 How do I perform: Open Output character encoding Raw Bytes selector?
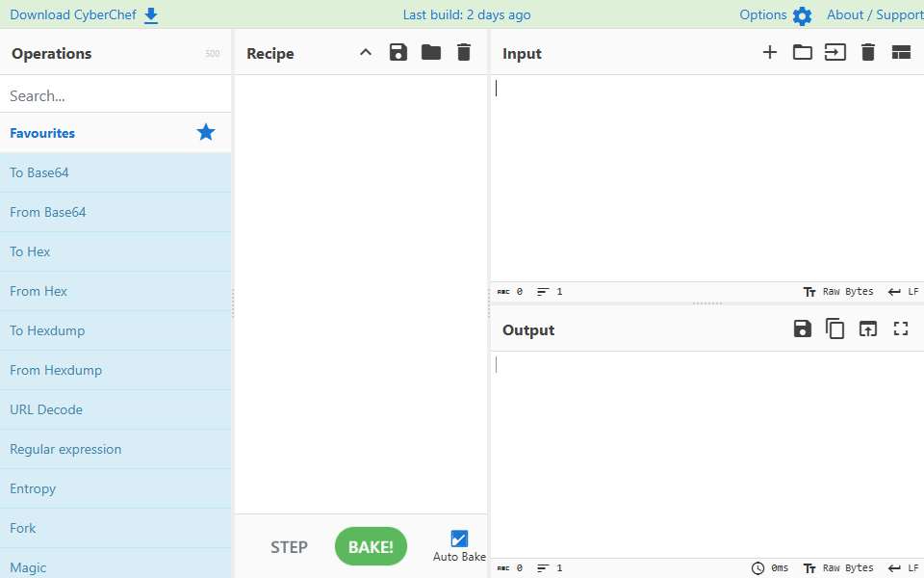click(x=838, y=568)
